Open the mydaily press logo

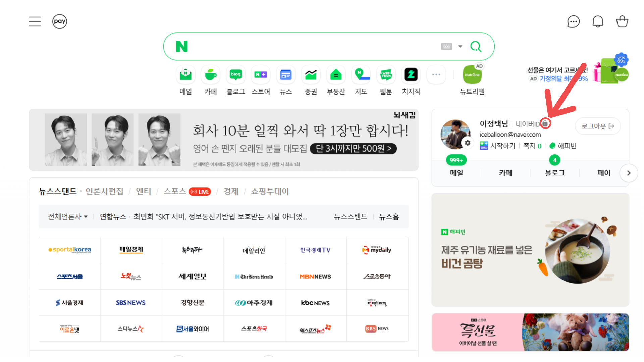tap(377, 250)
